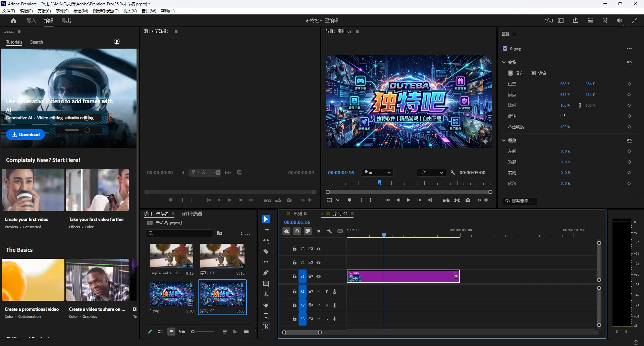
Task: Collapse the 变换 section in Properties
Action: 504,62
